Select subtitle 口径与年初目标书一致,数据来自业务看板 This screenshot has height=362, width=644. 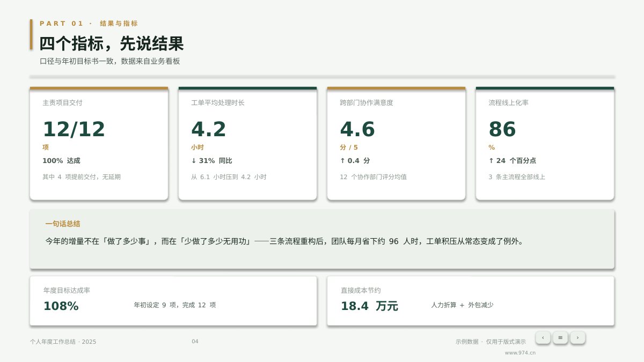tap(110, 61)
